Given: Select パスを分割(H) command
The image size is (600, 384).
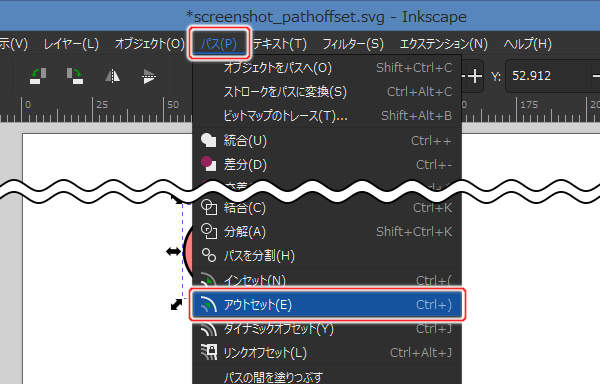Looking at the screenshot, I should pyautogui.click(x=327, y=255).
